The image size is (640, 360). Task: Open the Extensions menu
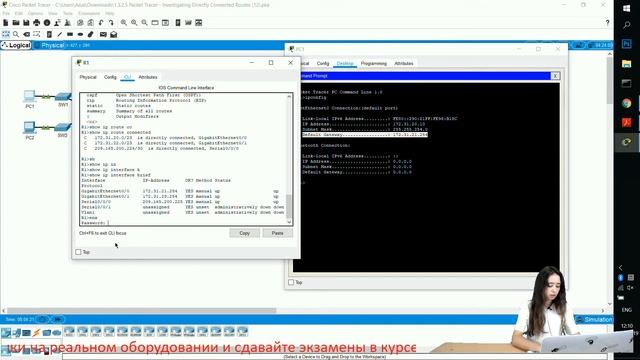coord(89,13)
